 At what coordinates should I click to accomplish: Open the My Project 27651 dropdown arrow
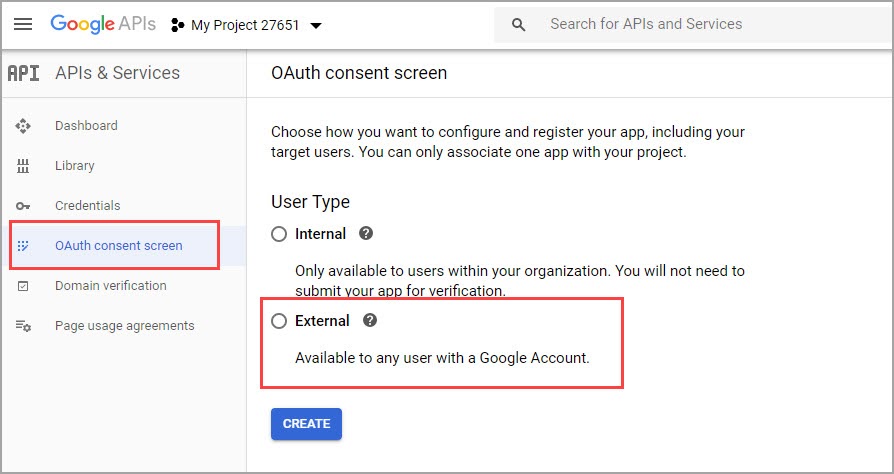(316, 26)
